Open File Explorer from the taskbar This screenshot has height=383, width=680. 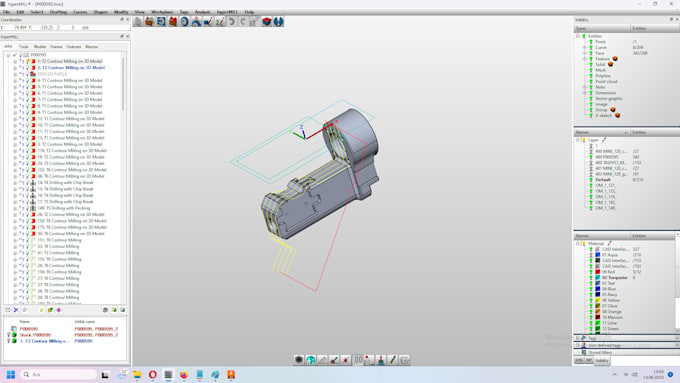point(137,374)
